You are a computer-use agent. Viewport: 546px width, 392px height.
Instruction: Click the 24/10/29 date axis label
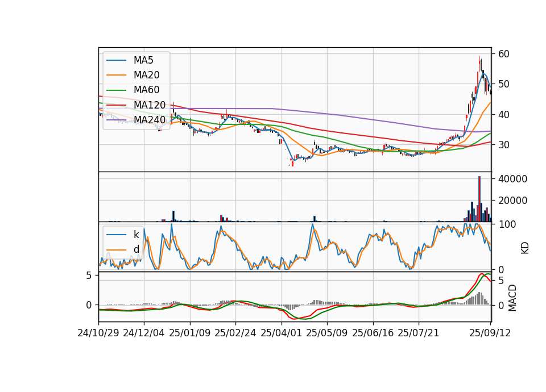click(98, 333)
